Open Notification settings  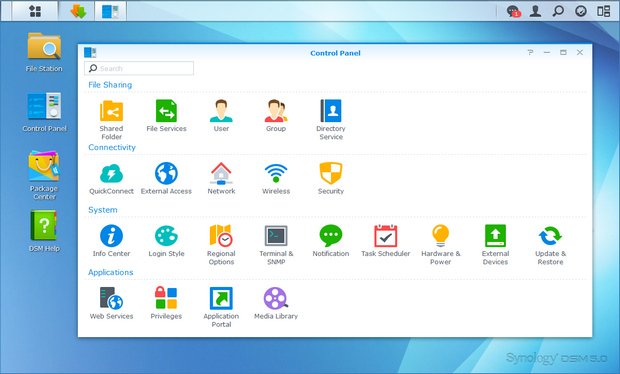pos(331,240)
